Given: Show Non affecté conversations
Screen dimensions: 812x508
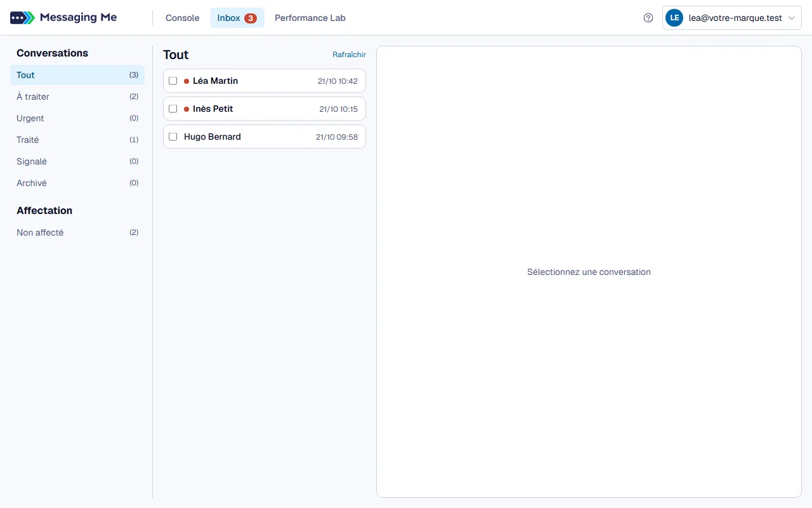Looking at the screenshot, I should 77,232.
